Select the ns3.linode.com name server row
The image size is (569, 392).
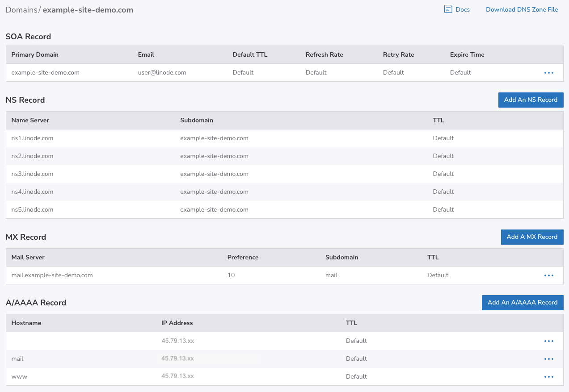[x=32, y=174]
